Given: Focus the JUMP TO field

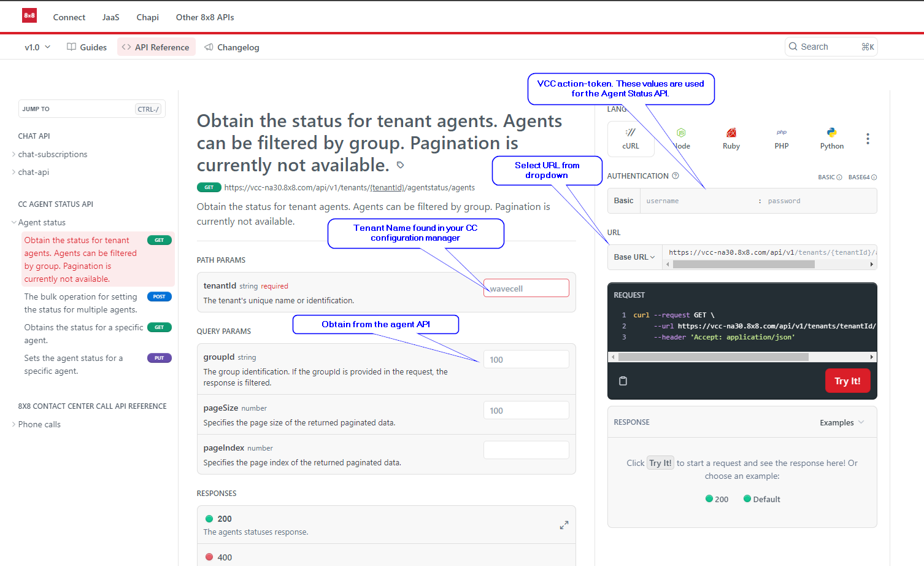Looking at the screenshot, I should tap(92, 109).
